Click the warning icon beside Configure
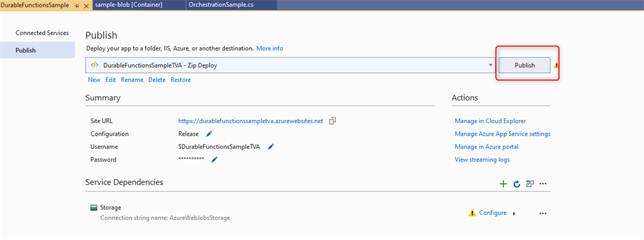The height and width of the screenshot is (240, 644). pos(472,212)
